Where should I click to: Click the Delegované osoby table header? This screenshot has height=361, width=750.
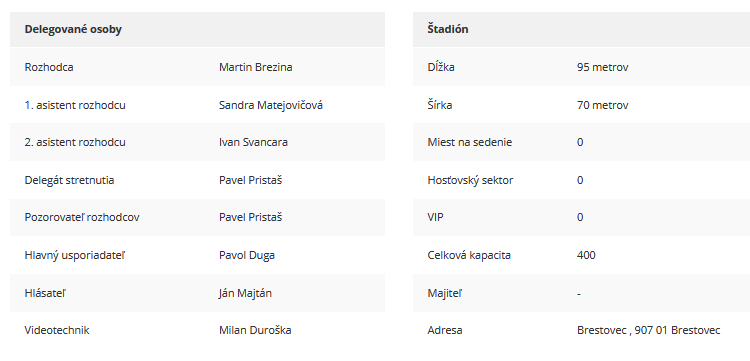tap(73, 29)
